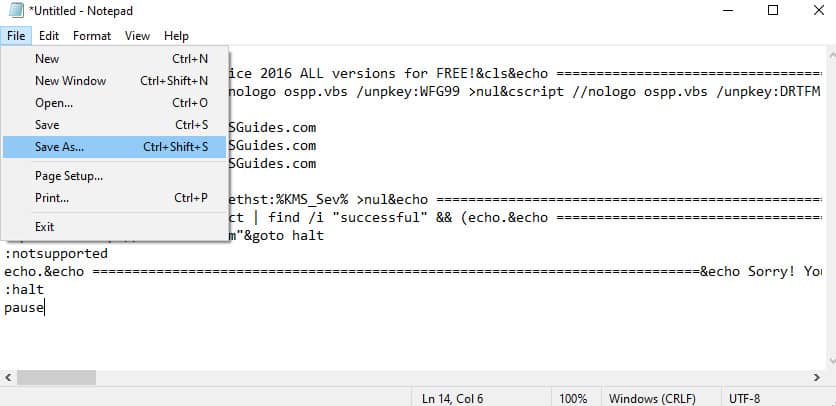Place cursor after the word pause
Screen dimensions: 836x406
(x=45, y=308)
